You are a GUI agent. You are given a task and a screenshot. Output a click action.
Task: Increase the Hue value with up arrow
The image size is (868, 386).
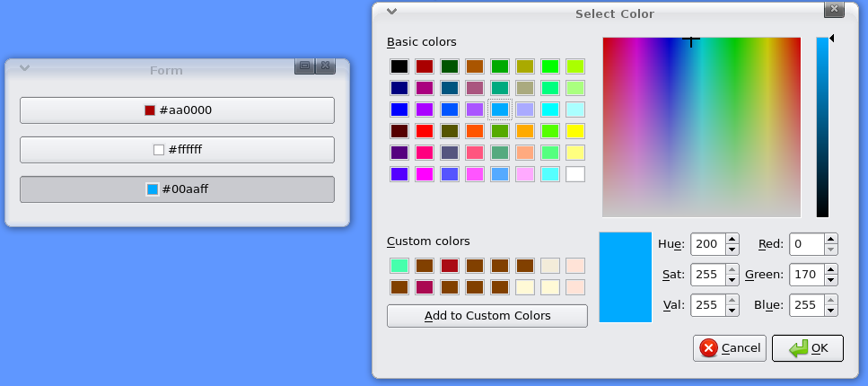coord(732,240)
